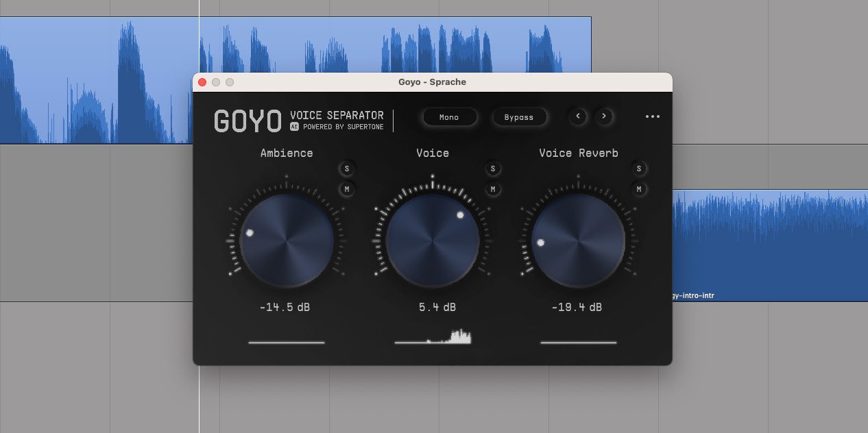Click the Ambience level meter line
This screenshot has width=868, height=433.
pyautogui.click(x=287, y=342)
